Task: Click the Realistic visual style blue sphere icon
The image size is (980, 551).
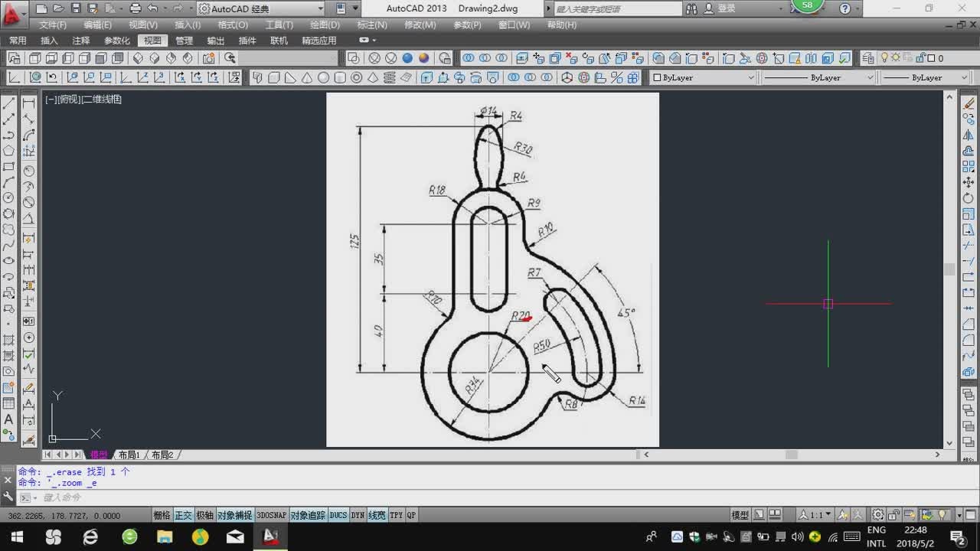Action: pos(407,58)
